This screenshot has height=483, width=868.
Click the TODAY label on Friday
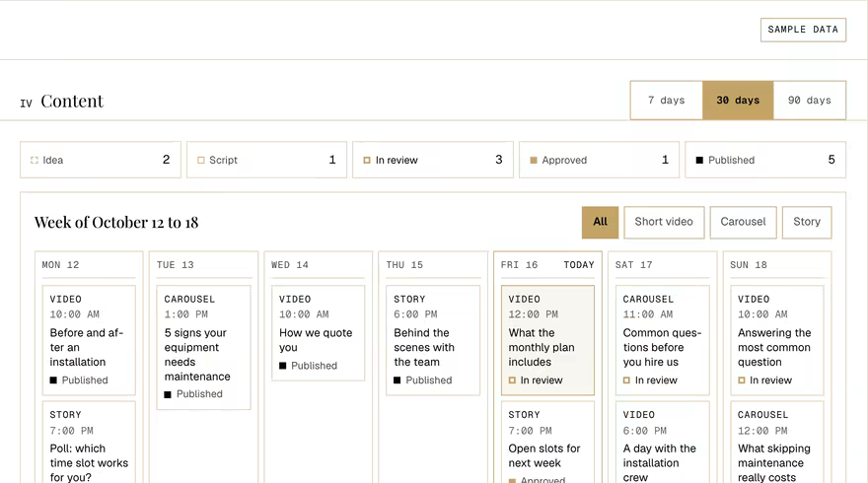[579, 265]
